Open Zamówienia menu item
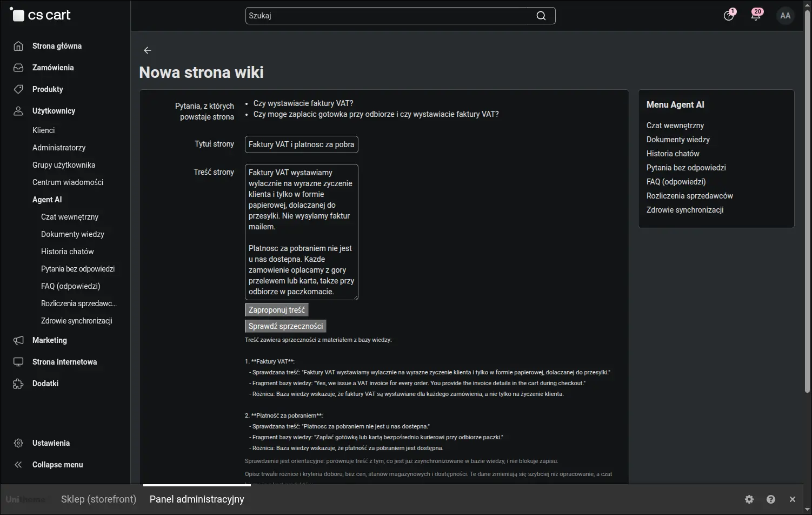The image size is (812, 515). pyautogui.click(x=53, y=68)
